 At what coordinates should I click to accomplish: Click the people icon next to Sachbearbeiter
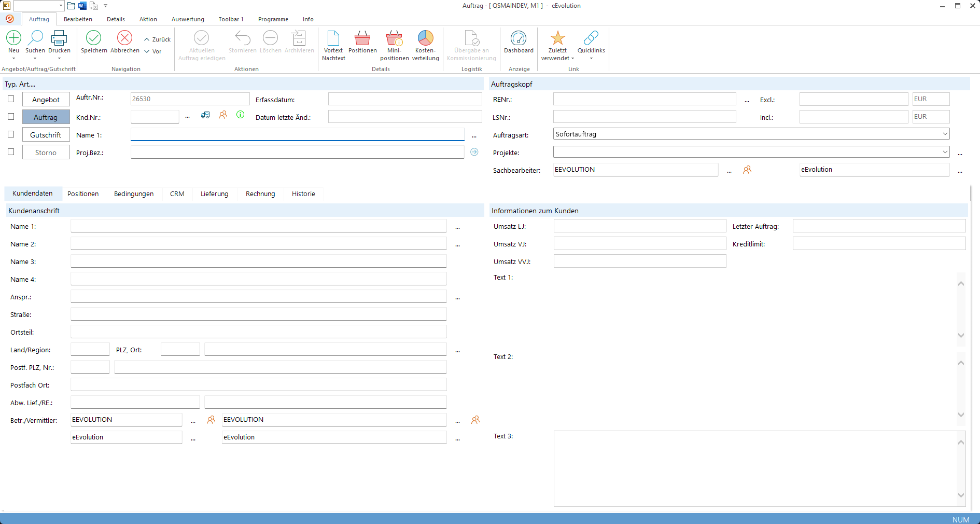(x=747, y=170)
